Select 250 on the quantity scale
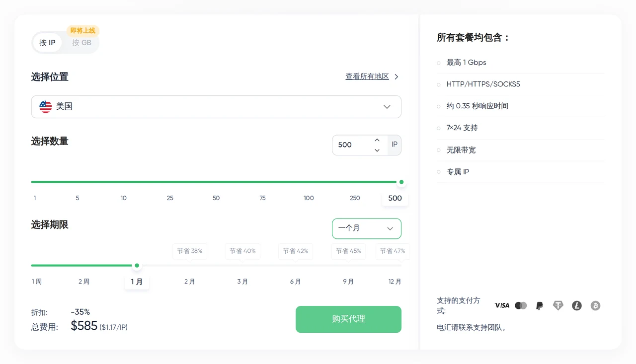 (355, 198)
